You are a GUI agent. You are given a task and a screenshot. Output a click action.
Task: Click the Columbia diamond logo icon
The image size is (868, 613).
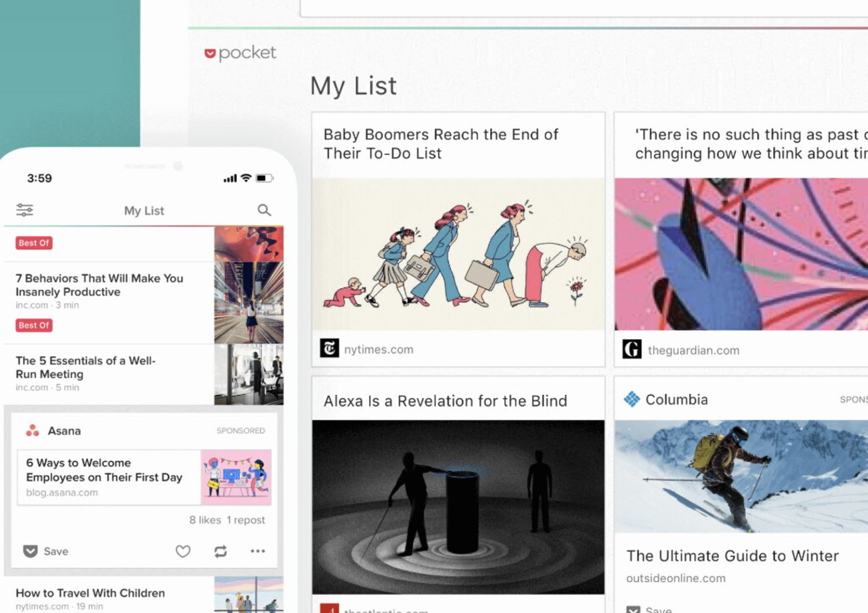632,399
